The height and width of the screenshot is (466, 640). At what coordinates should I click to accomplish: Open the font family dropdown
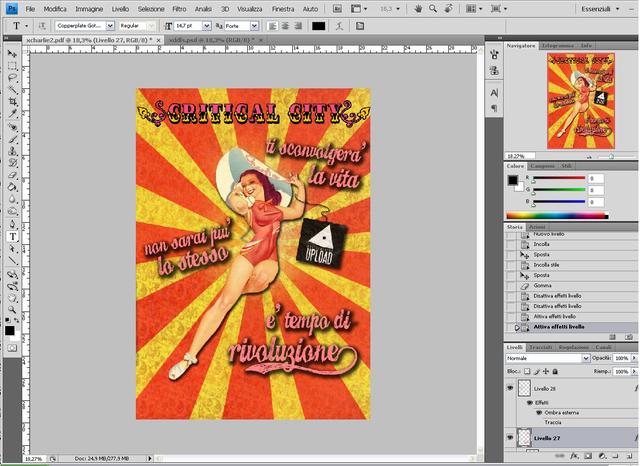[110, 26]
